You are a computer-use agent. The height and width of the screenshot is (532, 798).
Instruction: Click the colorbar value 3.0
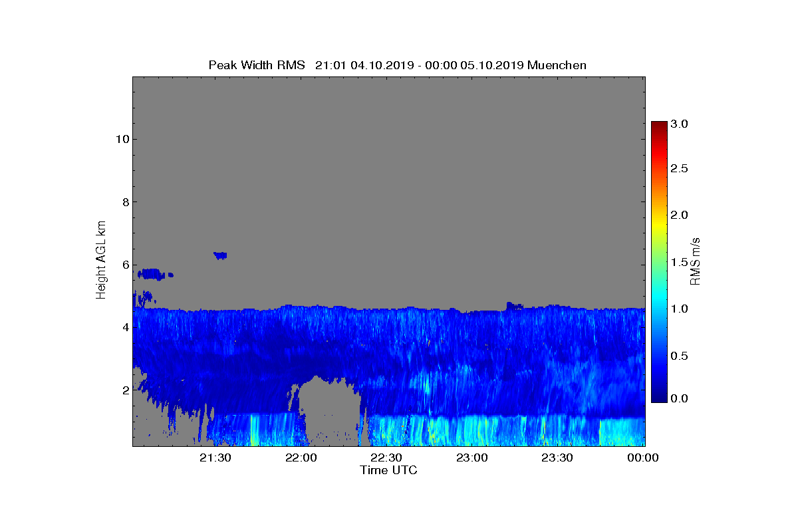tap(679, 124)
